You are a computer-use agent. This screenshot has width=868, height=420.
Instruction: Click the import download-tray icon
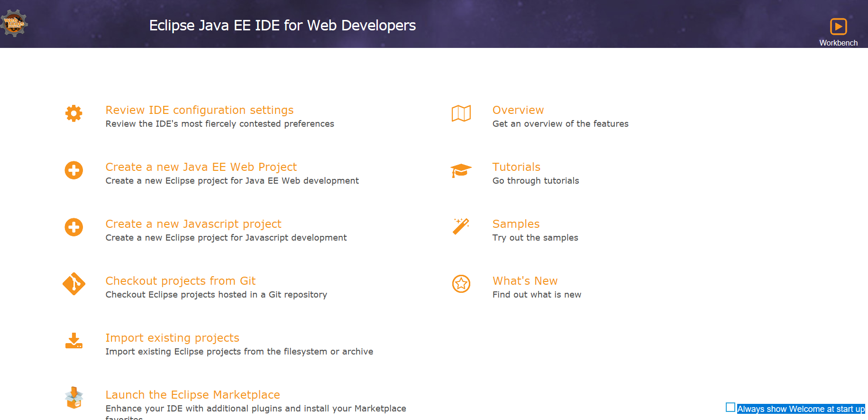(74, 341)
